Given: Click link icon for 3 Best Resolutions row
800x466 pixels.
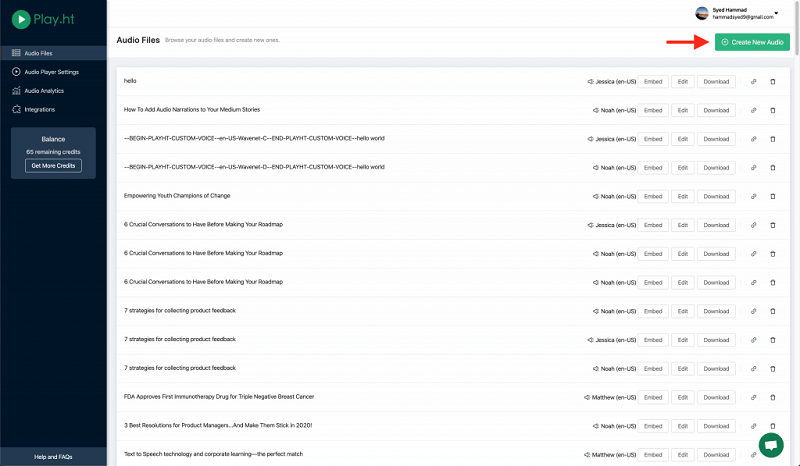Looking at the screenshot, I should (x=754, y=426).
